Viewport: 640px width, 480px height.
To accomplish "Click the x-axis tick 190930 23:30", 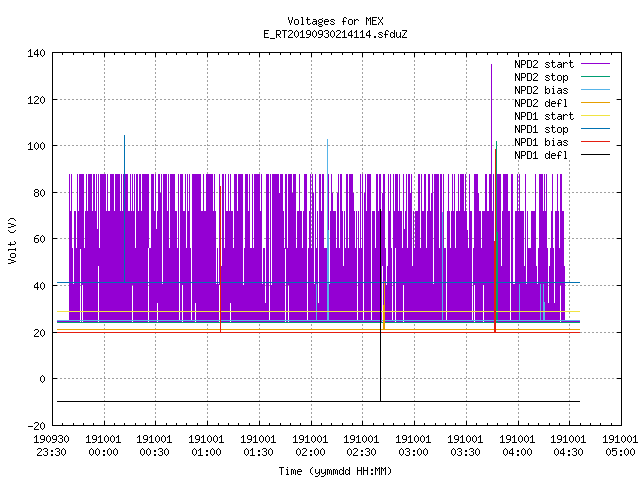I will (51, 446).
